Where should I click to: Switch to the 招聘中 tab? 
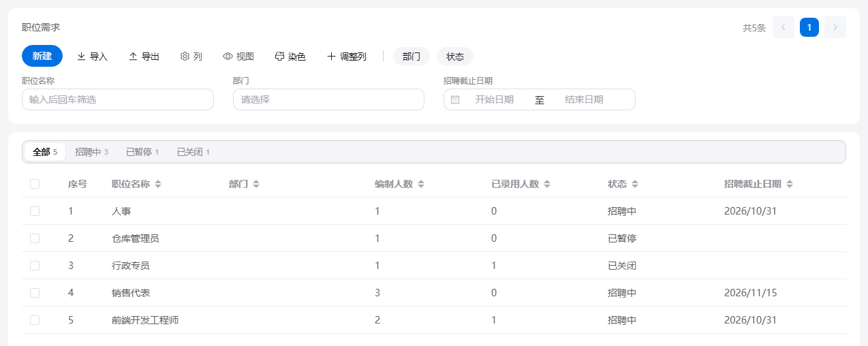91,152
